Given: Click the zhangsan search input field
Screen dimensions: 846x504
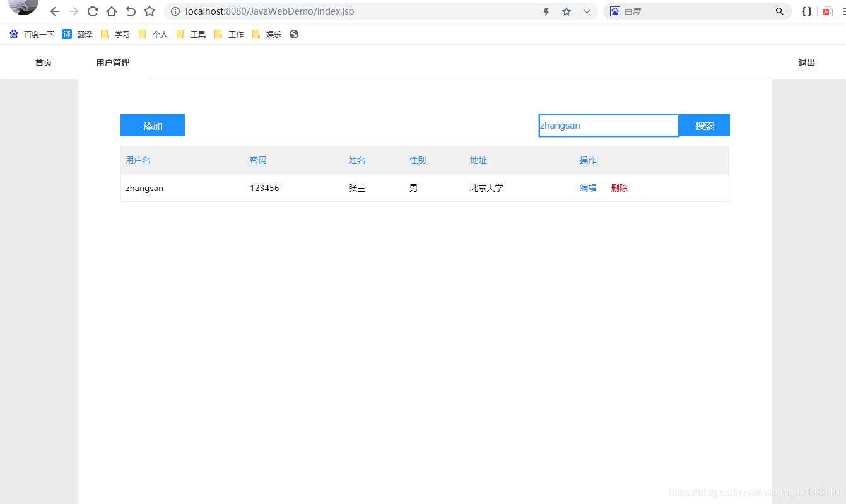Looking at the screenshot, I should click(608, 125).
